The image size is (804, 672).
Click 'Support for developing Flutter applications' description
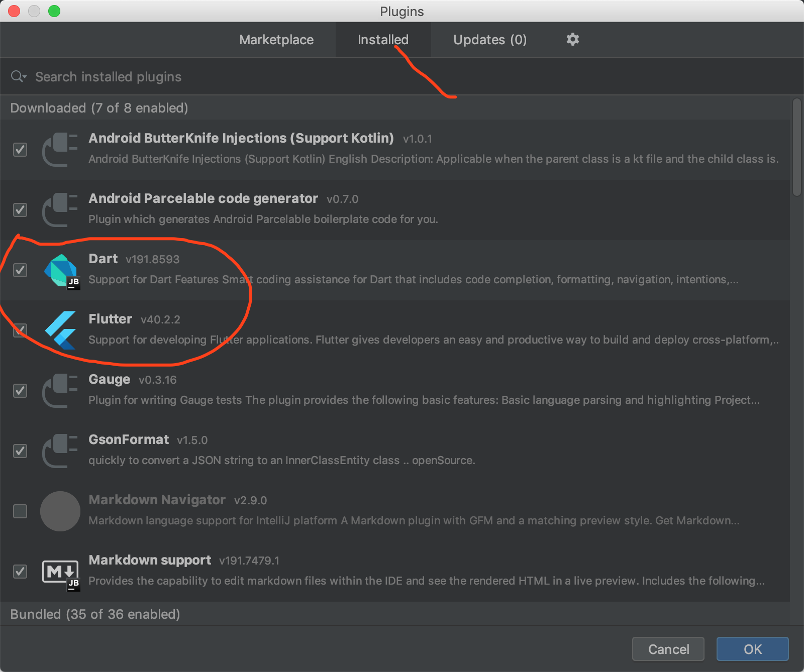point(434,340)
